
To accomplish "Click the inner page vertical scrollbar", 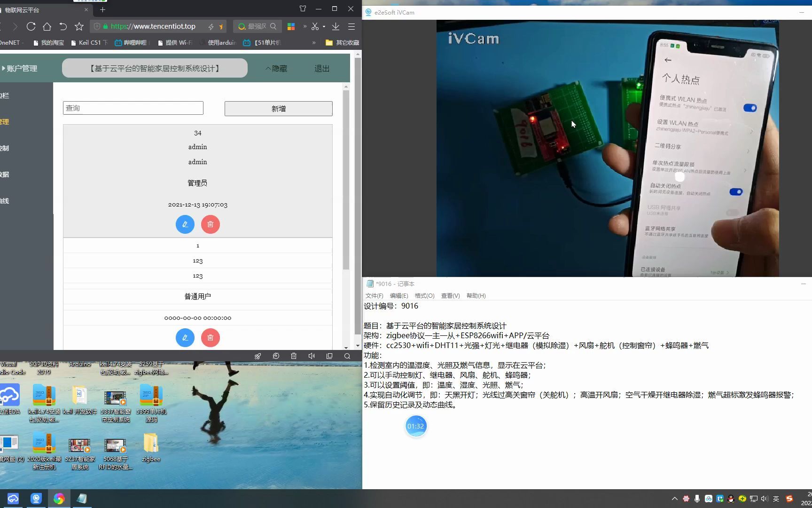I will pos(346,180).
